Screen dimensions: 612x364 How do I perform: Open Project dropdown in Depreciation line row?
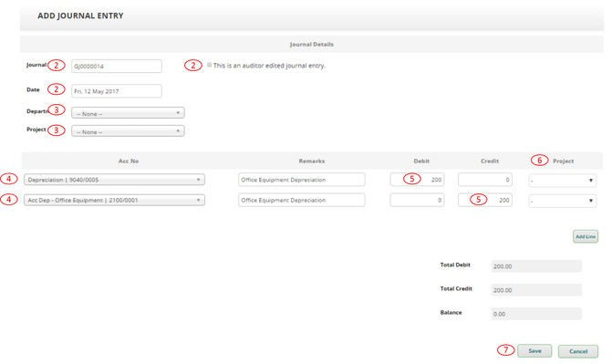click(x=563, y=181)
